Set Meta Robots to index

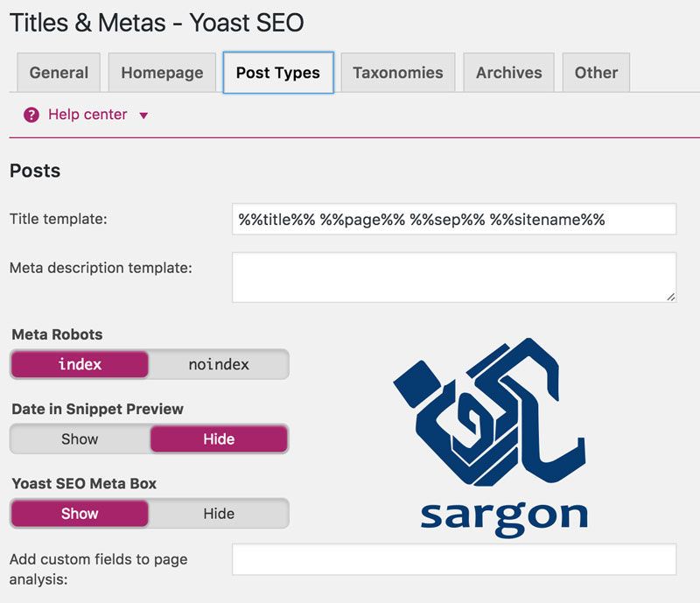point(80,364)
